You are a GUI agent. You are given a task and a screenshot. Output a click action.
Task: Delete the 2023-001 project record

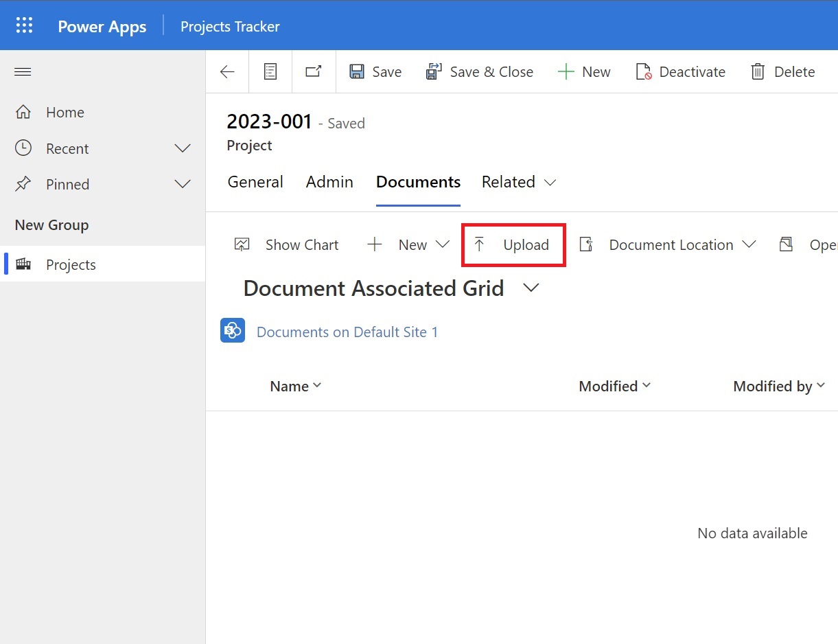tap(782, 71)
